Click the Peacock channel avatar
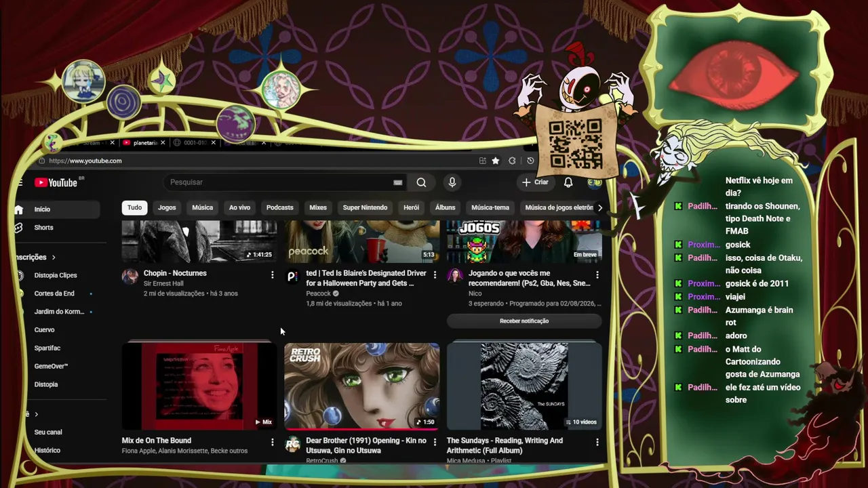The height and width of the screenshot is (488, 868). pos(292,276)
